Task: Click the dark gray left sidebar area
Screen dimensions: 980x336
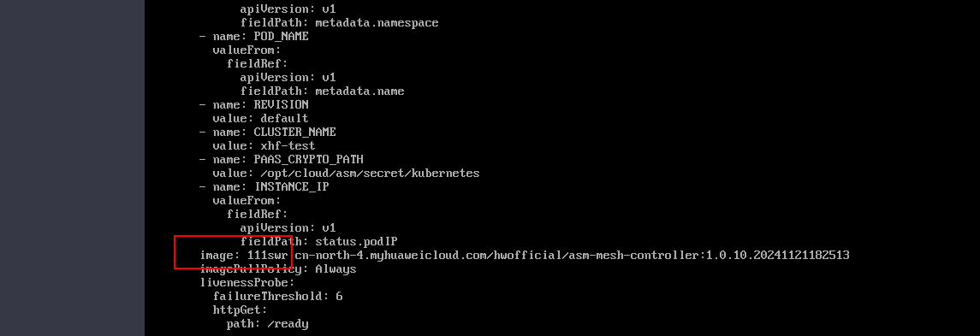Action: point(72,168)
